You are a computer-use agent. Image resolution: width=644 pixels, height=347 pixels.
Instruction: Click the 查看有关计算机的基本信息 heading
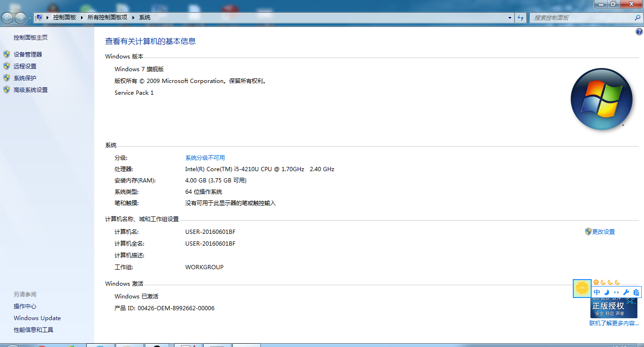coord(150,41)
